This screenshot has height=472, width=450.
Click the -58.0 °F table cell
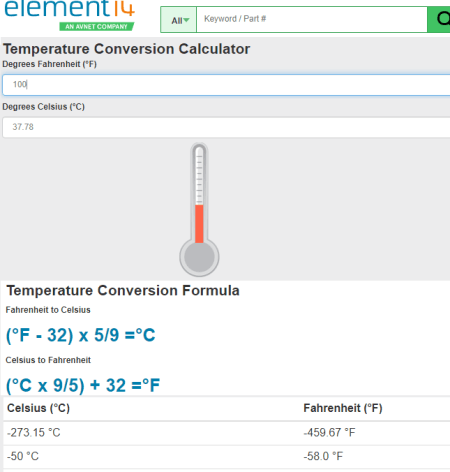click(323, 456)
